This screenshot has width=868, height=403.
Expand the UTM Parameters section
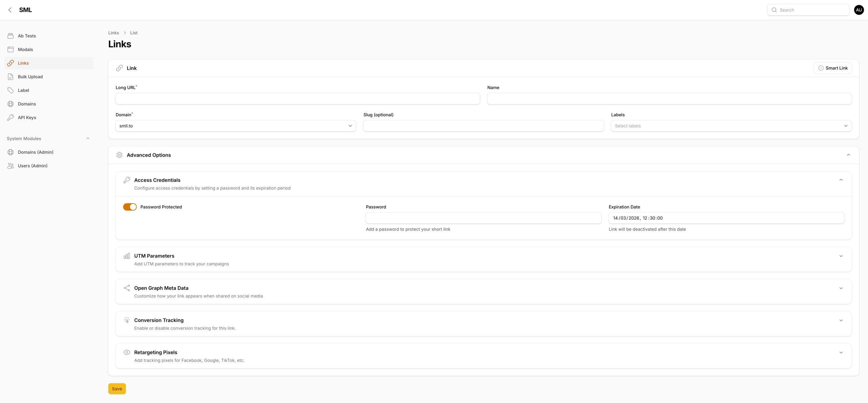[841, 256]
